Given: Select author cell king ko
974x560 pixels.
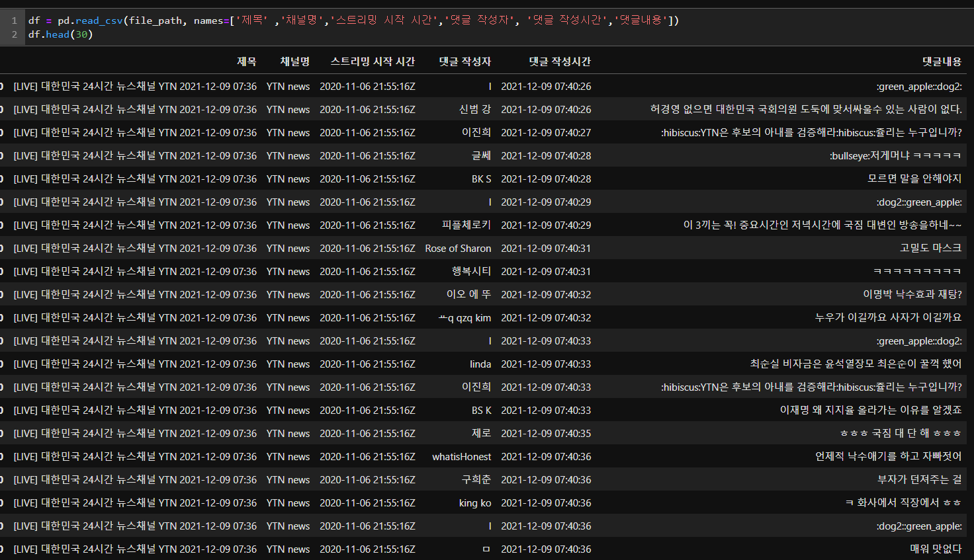Looking at the screenshot, I should (475, 502).
